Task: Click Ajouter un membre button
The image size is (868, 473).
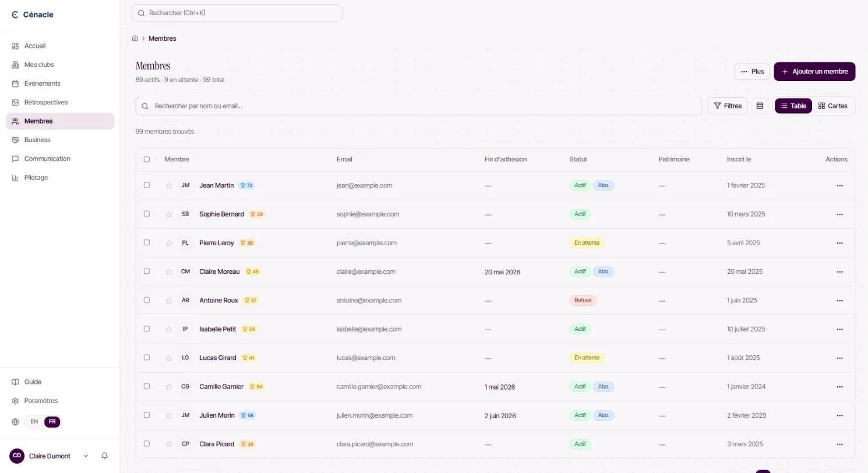Action: click(814, 72)
